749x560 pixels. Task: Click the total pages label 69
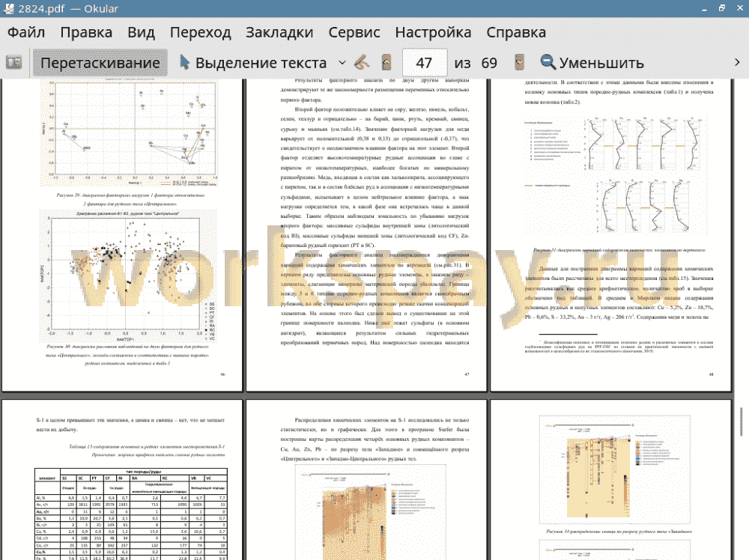coord(489,63)
